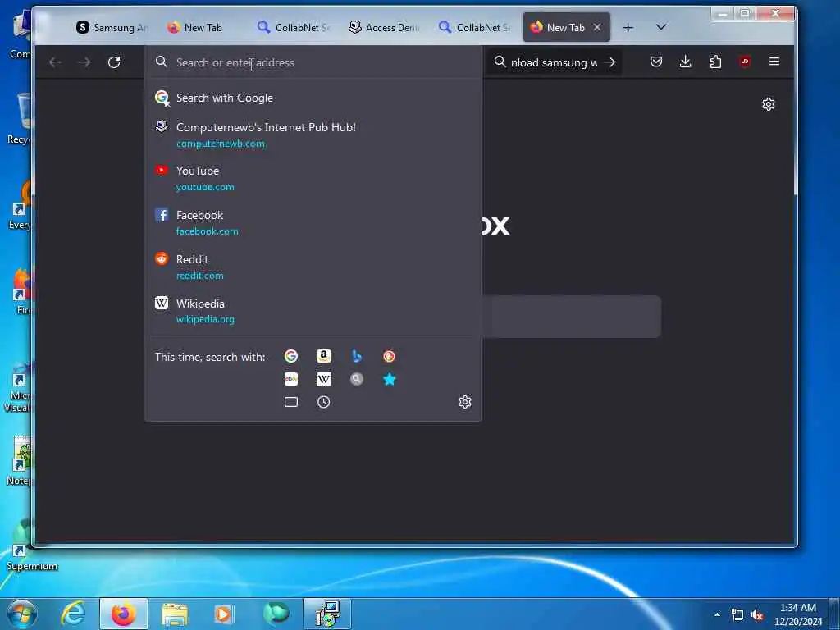
Task: Expand the list all tabs chevron
Action: (661, 27)
